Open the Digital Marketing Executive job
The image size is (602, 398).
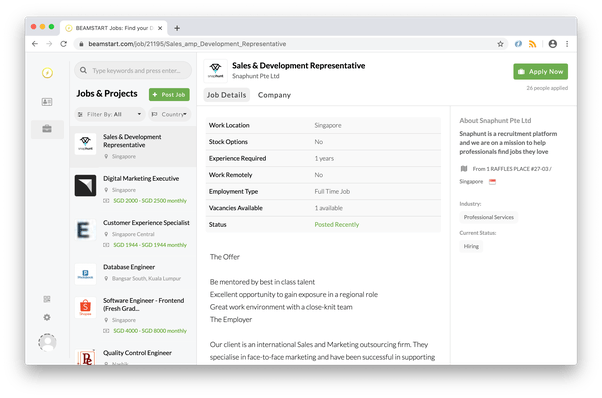click(x=133, y=189)
